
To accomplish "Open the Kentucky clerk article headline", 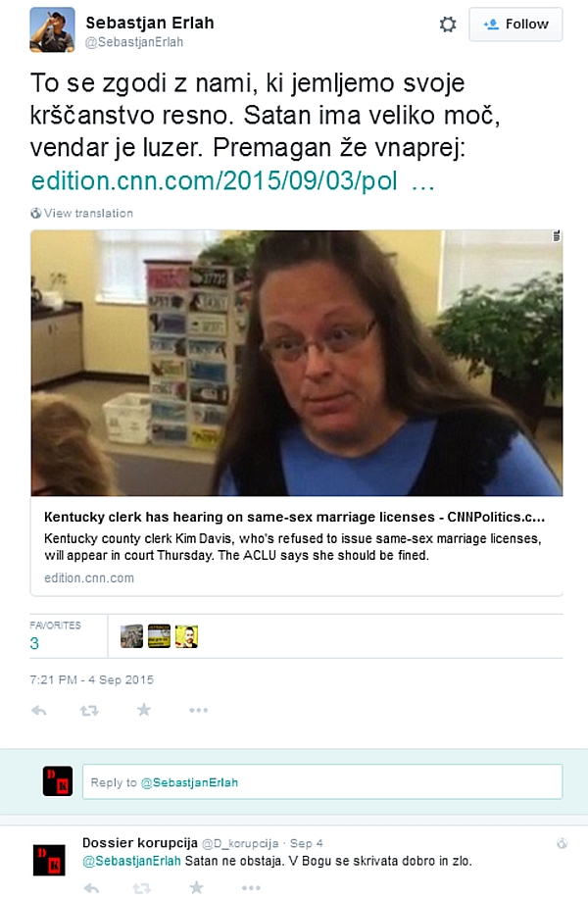I will [294, 517].
